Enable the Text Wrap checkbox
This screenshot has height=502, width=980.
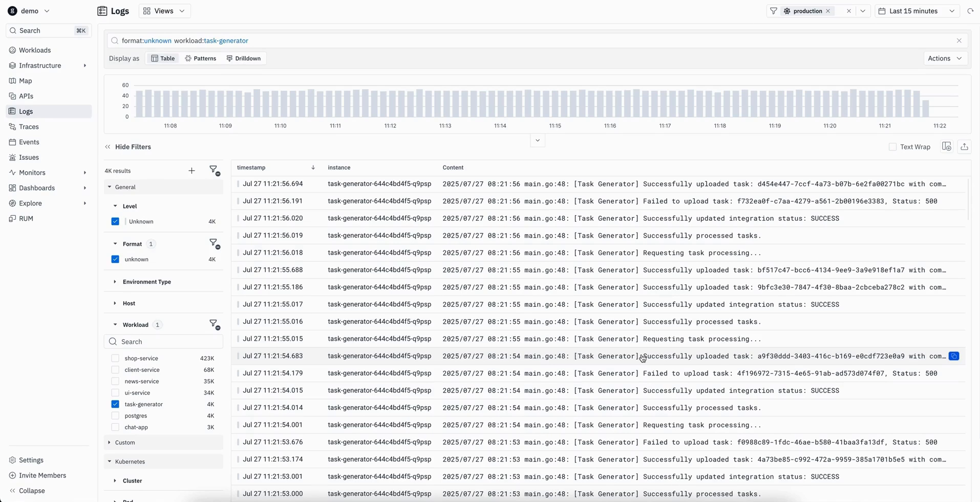(892, 147)
